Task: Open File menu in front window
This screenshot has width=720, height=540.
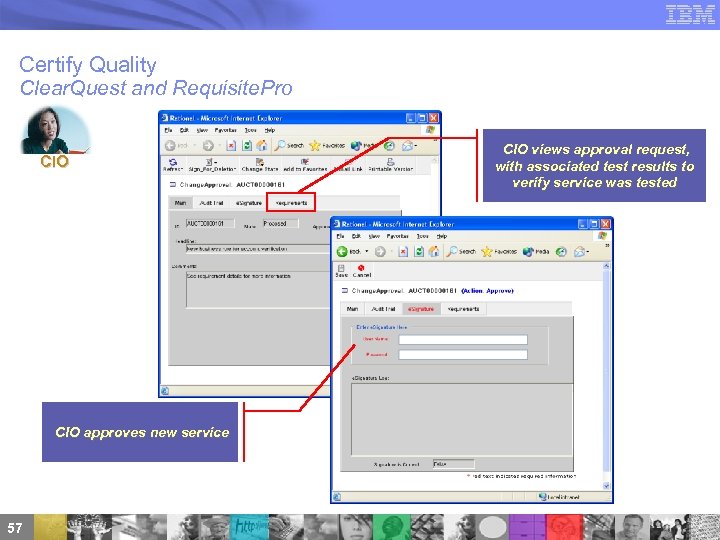Action: (340, 236)
